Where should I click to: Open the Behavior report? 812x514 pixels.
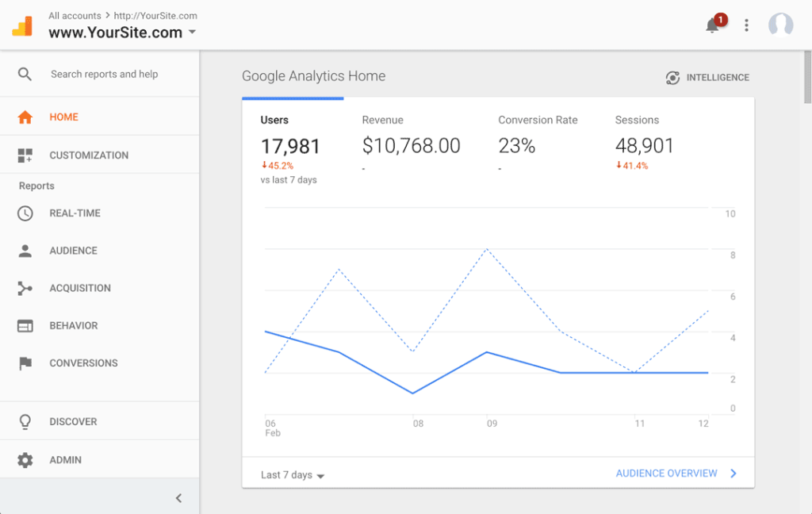coord(72,325)
